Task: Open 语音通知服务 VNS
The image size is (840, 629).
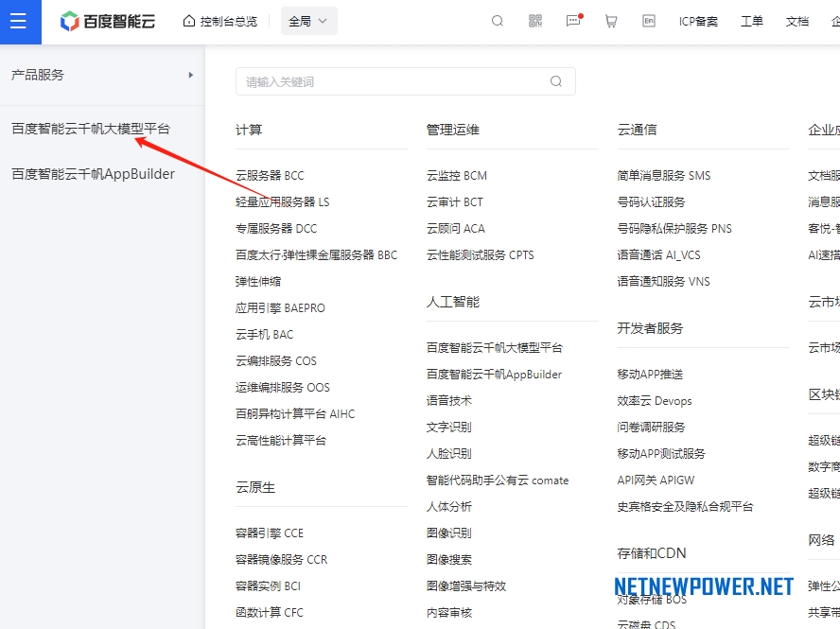Action: (664, 282)
